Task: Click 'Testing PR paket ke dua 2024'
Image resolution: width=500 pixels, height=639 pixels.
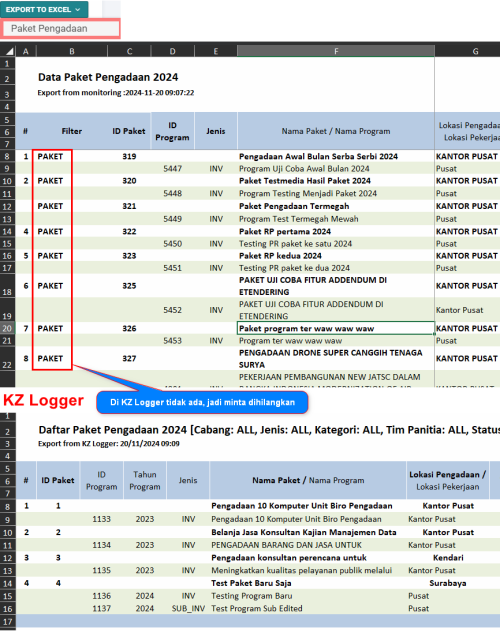Action: tap(294, 268)
